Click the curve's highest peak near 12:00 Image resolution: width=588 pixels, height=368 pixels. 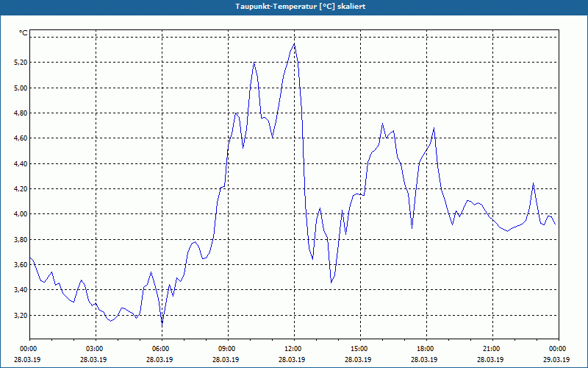(295, 43)
